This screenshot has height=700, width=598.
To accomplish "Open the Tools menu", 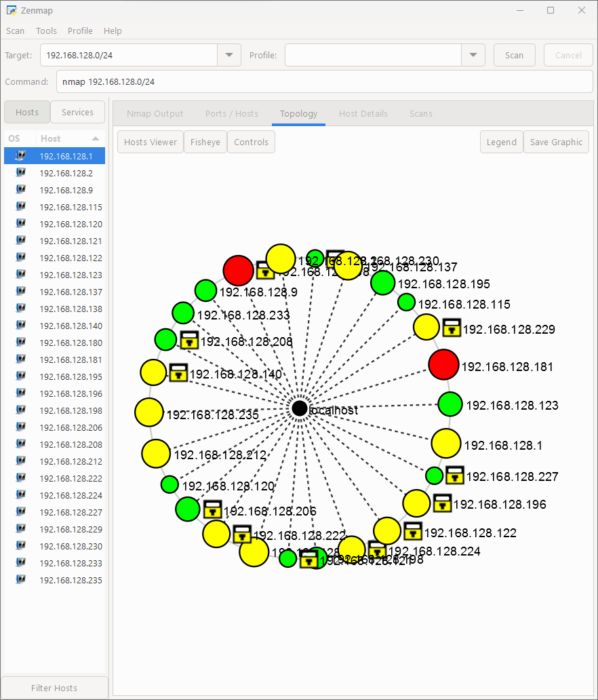I will click(46, 31).
